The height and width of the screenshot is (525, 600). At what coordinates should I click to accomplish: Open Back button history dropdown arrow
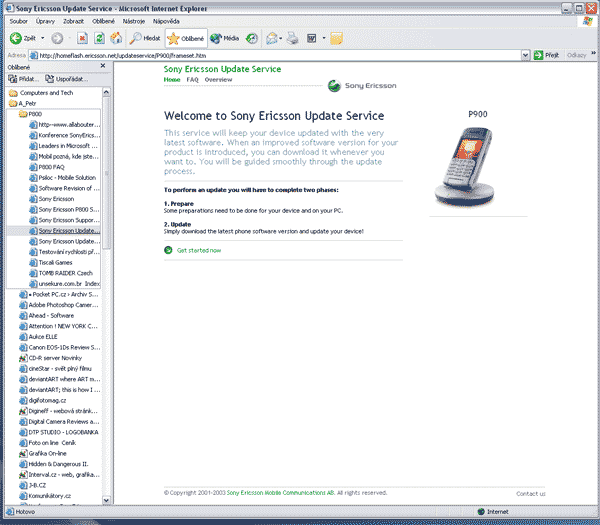tap(42, 38)
